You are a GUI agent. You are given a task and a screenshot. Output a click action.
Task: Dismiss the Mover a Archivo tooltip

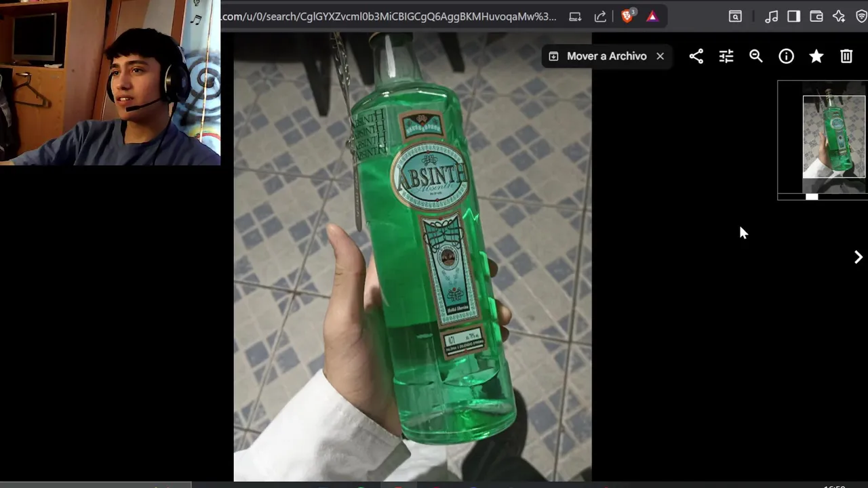pos(660,56)
